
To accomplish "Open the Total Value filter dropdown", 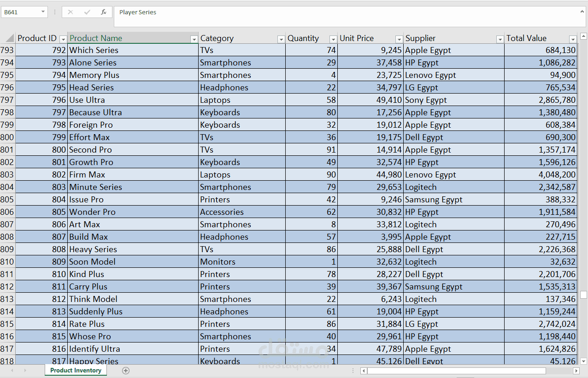I will click(x=573, y=39).
